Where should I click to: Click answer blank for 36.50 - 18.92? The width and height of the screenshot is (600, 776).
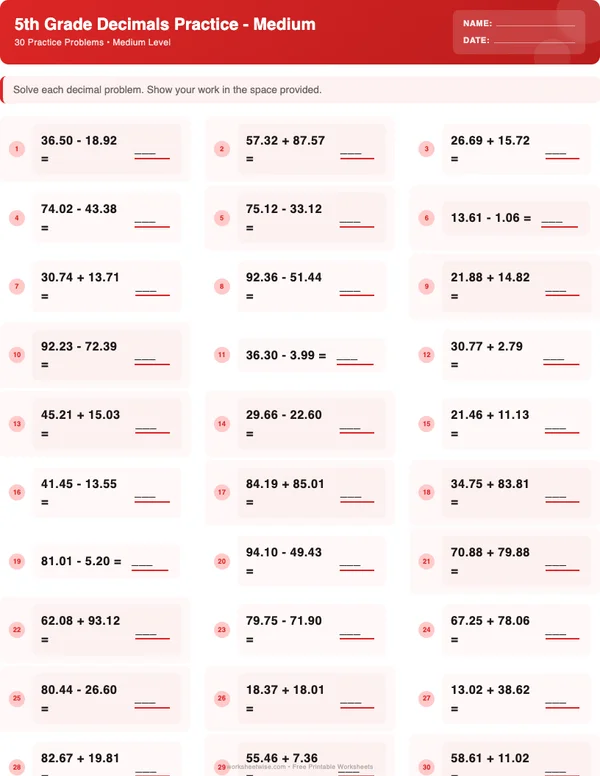coord(145,155)
